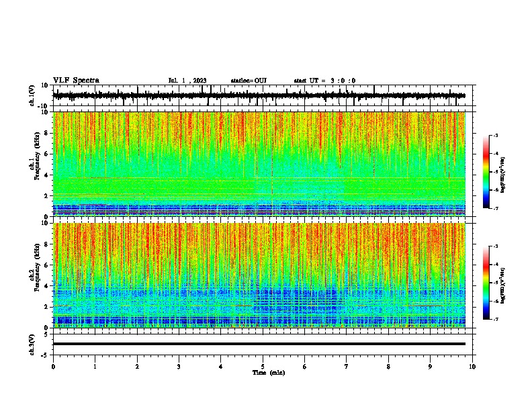Click the 'ch.3(V)' bottom panel axis label
This screenshot has width=532, height=411.
[32, 345]
